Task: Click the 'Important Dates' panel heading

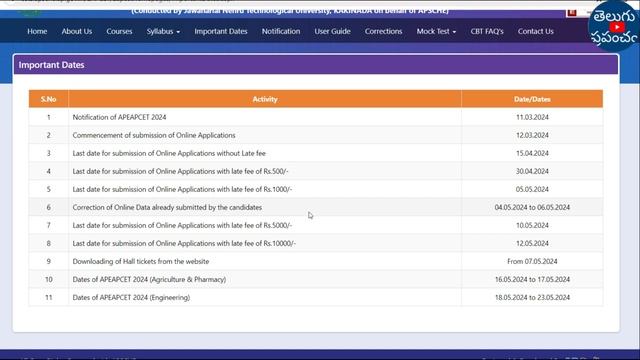Action: click(51, 65)
